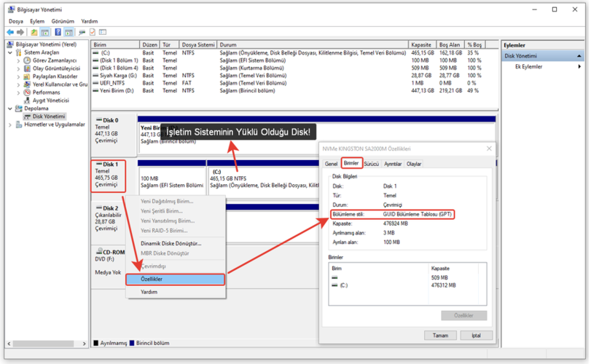
Task: Choose Özellikler from the context menu
Action: pos(152,280)
